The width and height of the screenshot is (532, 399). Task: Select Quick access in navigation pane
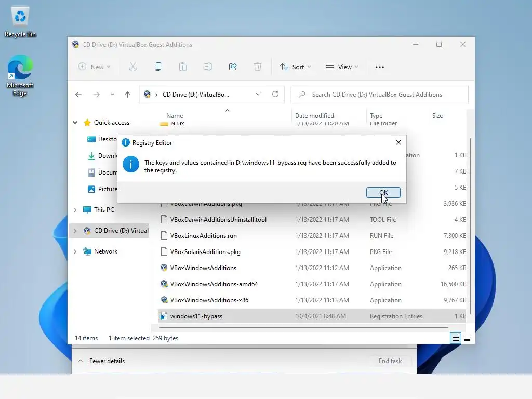112,123
